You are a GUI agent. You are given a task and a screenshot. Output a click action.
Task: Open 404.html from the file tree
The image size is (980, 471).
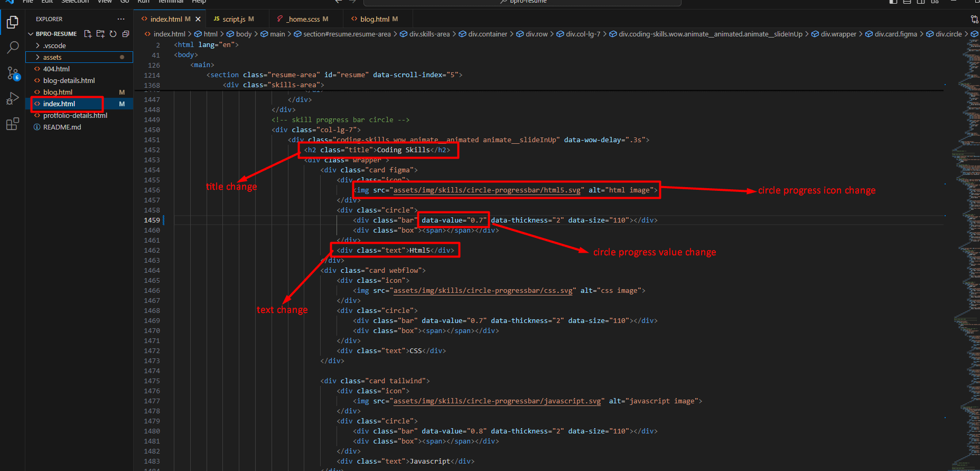tap(79, 69)
